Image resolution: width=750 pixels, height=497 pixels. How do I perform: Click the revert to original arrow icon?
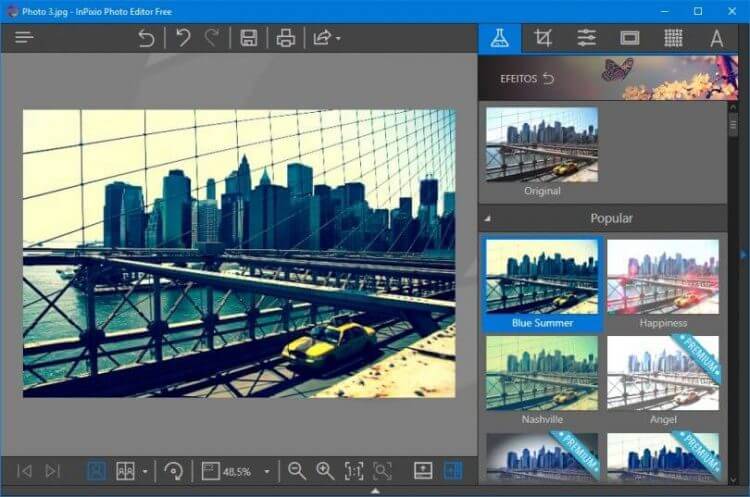coord(146,38)
